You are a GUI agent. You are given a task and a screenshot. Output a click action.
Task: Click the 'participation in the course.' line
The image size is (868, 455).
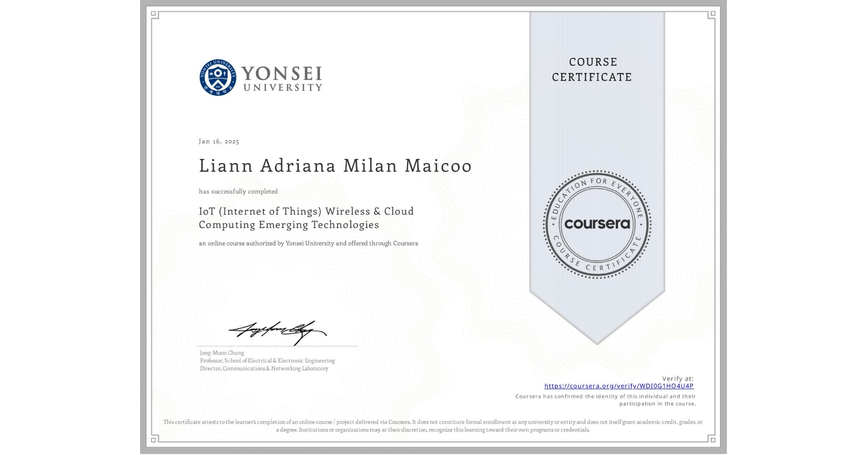point(657,404)
